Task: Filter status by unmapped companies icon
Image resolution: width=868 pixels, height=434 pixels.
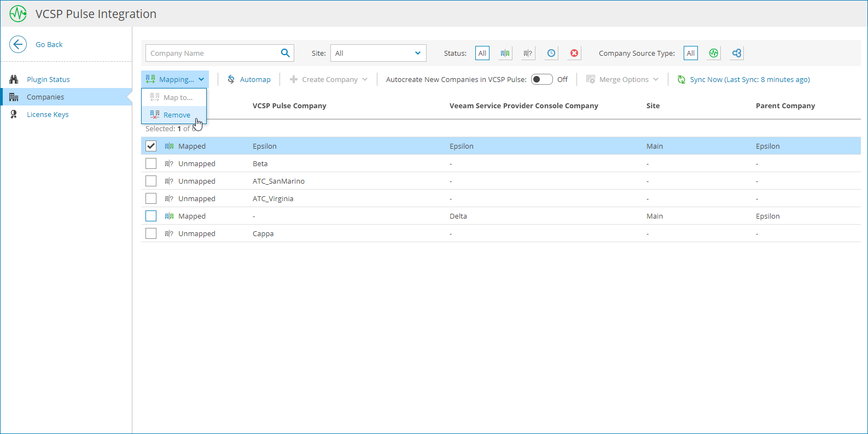Action: pos(528,53)
